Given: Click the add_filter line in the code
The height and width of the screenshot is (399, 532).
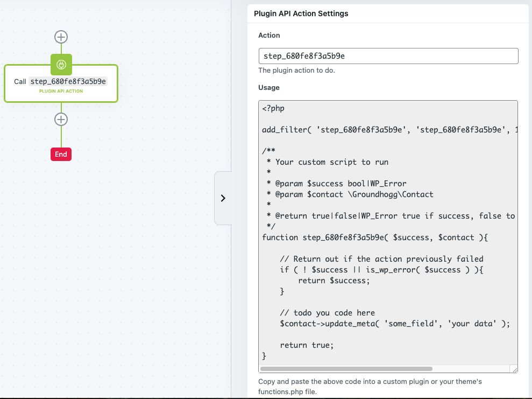Looking at the screenshot, I should [x=389, y=130].
